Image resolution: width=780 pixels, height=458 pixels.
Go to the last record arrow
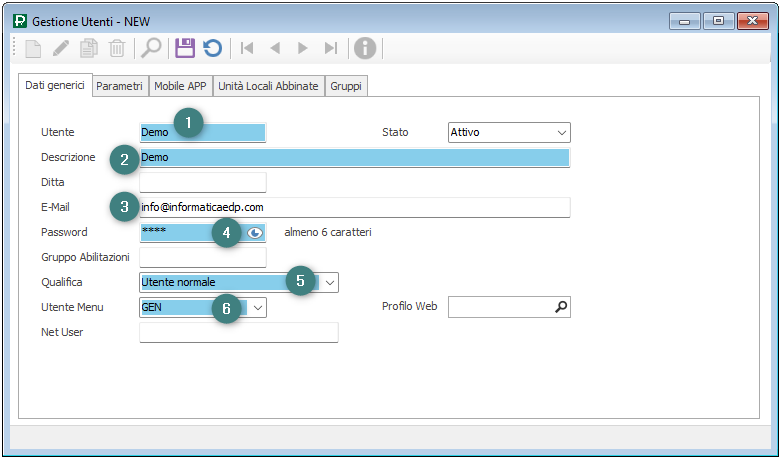pos(331,48)
